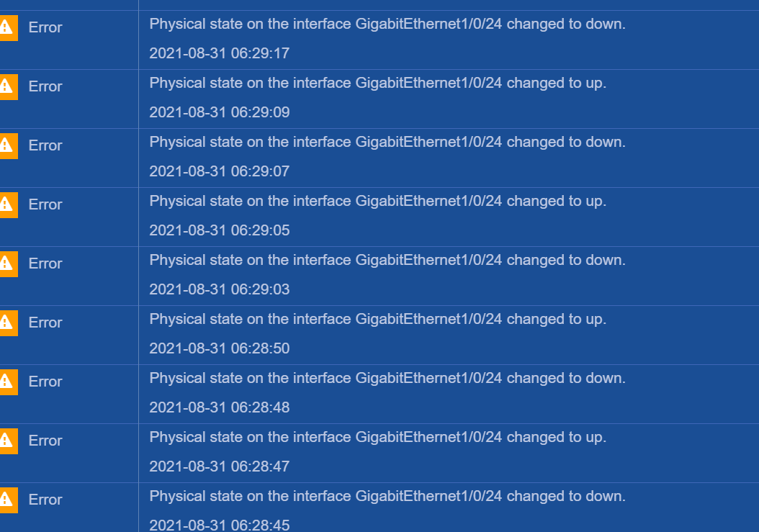
Task: Open the interface down message logged at 06:29:17
Action: [x=387, y=24]
